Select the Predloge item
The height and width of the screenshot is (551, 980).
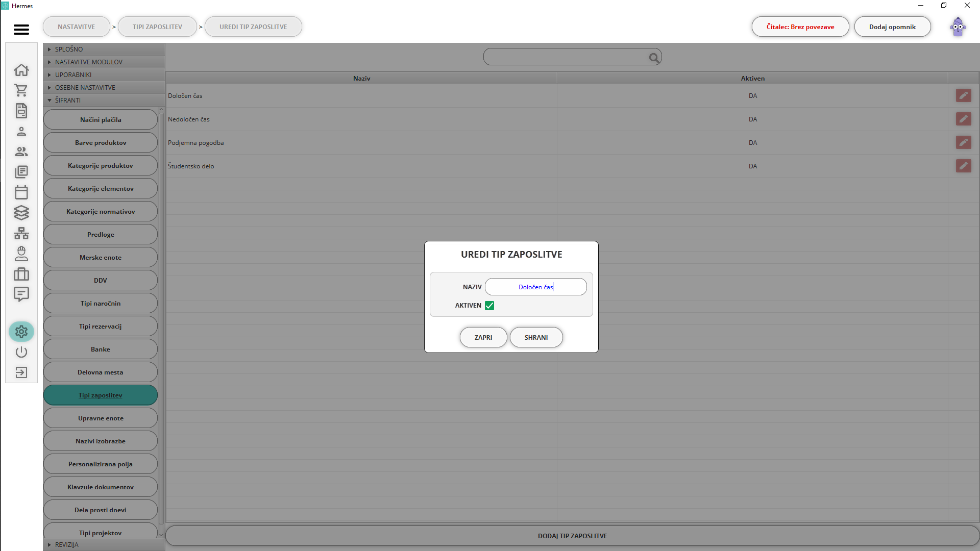101,234
